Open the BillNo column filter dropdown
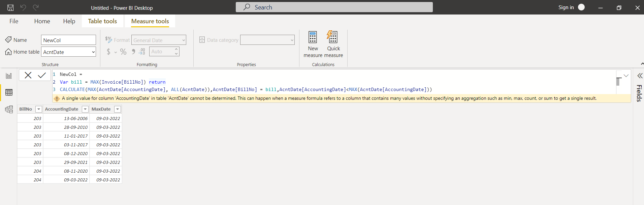Screen dimensions: 644x205 (x=38, y=109)
